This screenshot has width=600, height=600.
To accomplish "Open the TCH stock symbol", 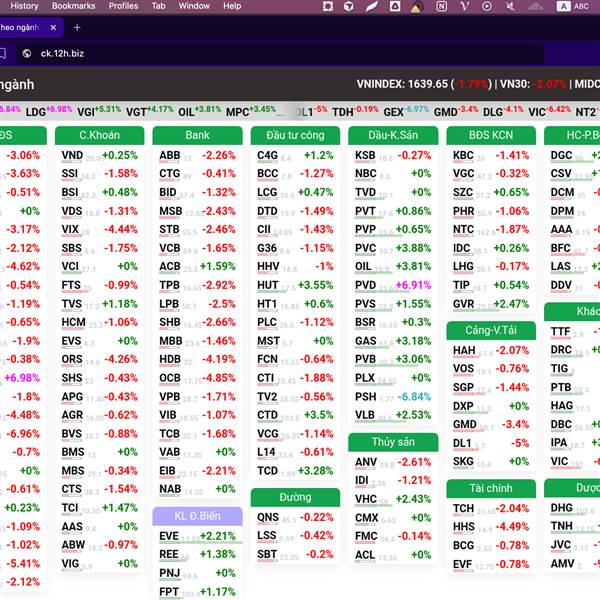I will (x=463, y=509).
